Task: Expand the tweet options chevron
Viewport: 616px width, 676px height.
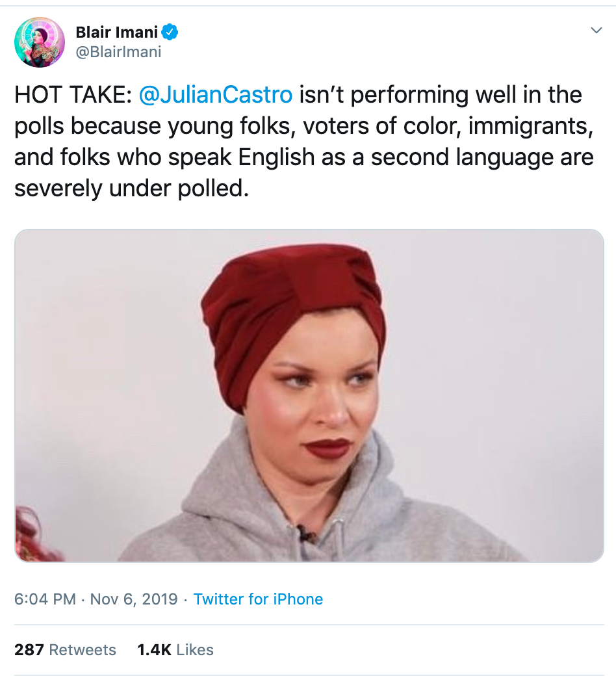Action: (x=595, y=31)
